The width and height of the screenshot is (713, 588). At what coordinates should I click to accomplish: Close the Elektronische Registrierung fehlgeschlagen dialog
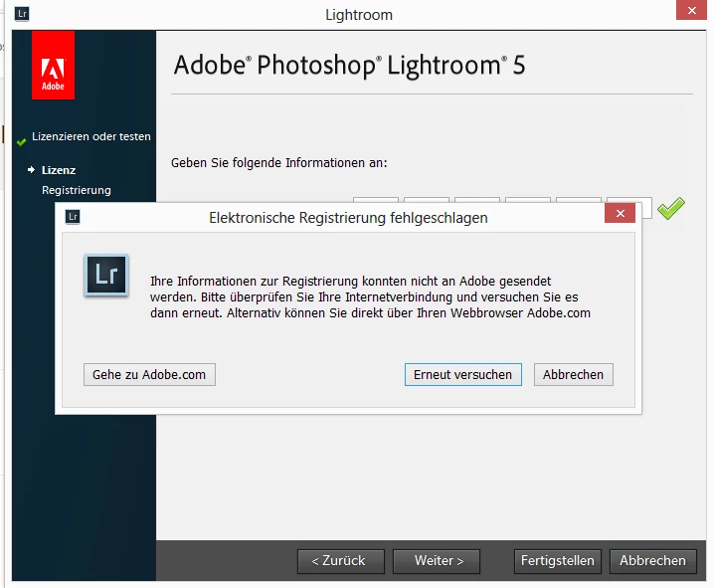(x=620, y=213)
